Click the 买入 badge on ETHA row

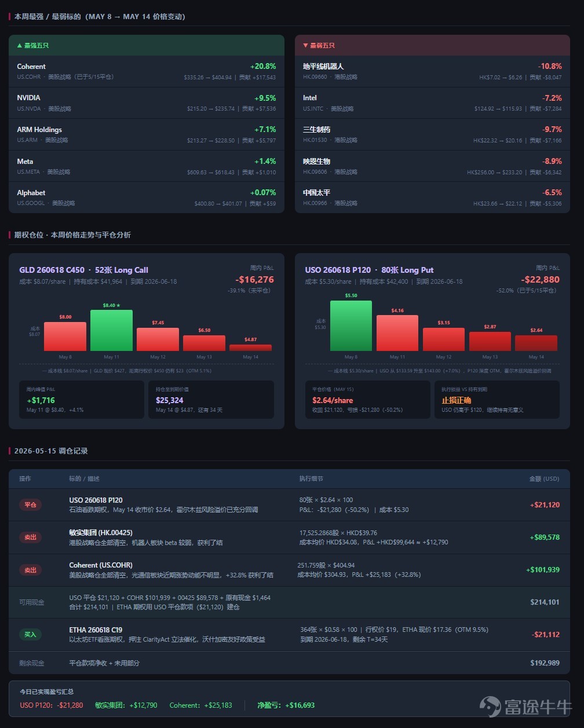pos(30,635)
